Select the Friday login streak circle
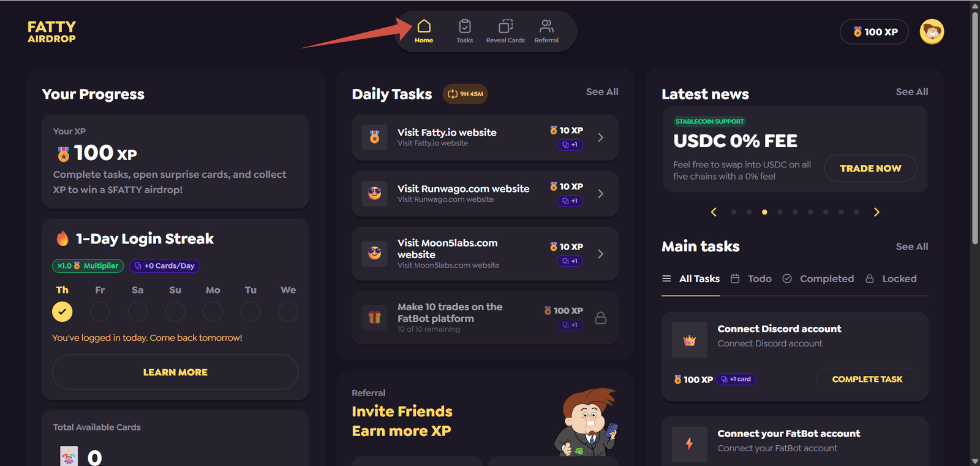The width and height of the screenshot is (980, 466). [x=100, y=311]
